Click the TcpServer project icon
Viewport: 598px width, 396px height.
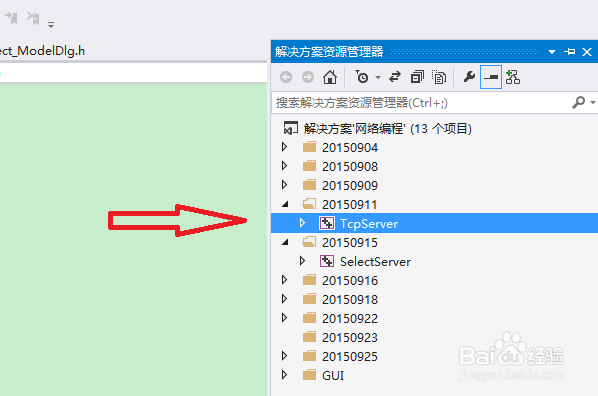pyautogui.click(x=327, y=223)
